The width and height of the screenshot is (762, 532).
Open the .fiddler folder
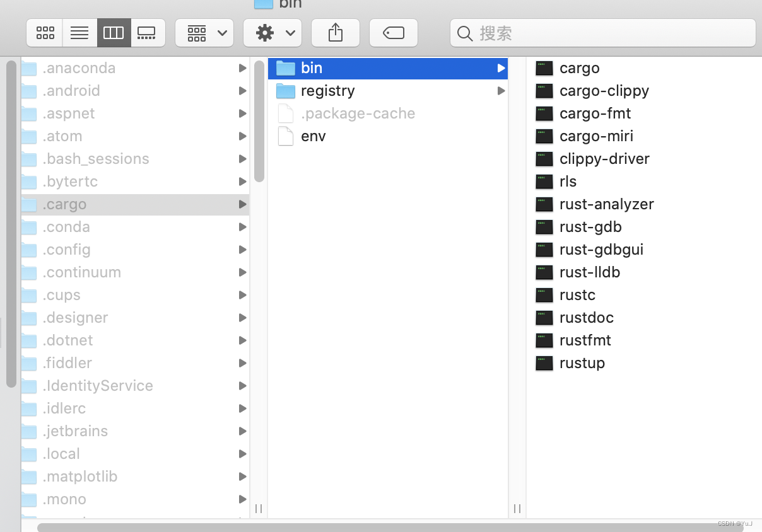click(135, 363)
